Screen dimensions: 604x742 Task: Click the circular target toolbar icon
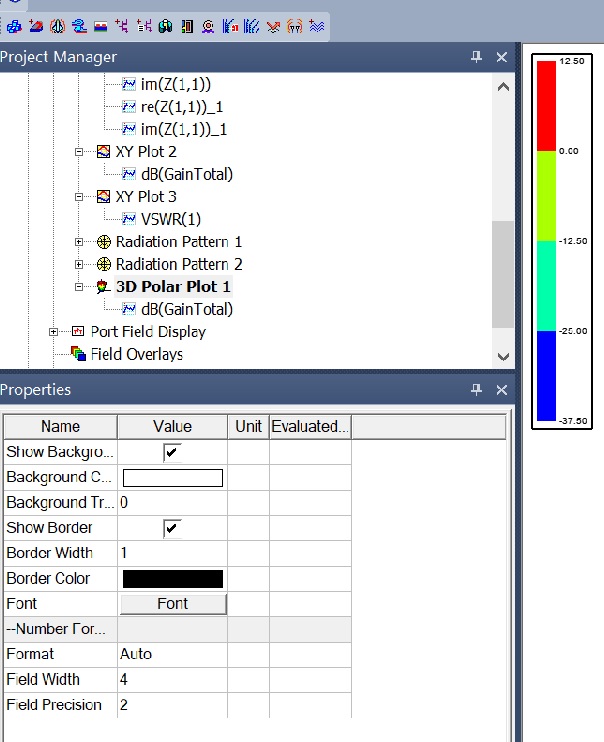coord(208,26)
